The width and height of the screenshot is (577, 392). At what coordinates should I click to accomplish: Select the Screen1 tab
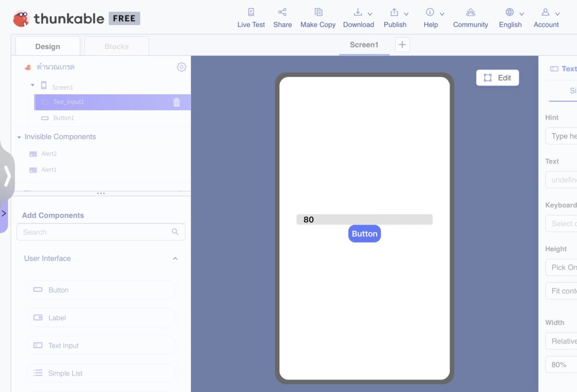click(364, 44)
